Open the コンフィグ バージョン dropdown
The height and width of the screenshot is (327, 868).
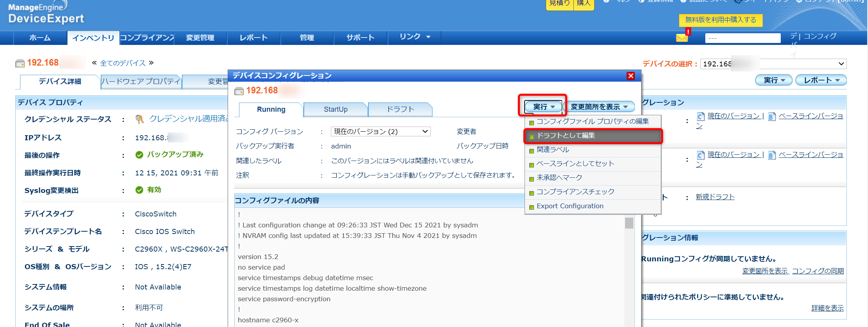click(381, 132)
